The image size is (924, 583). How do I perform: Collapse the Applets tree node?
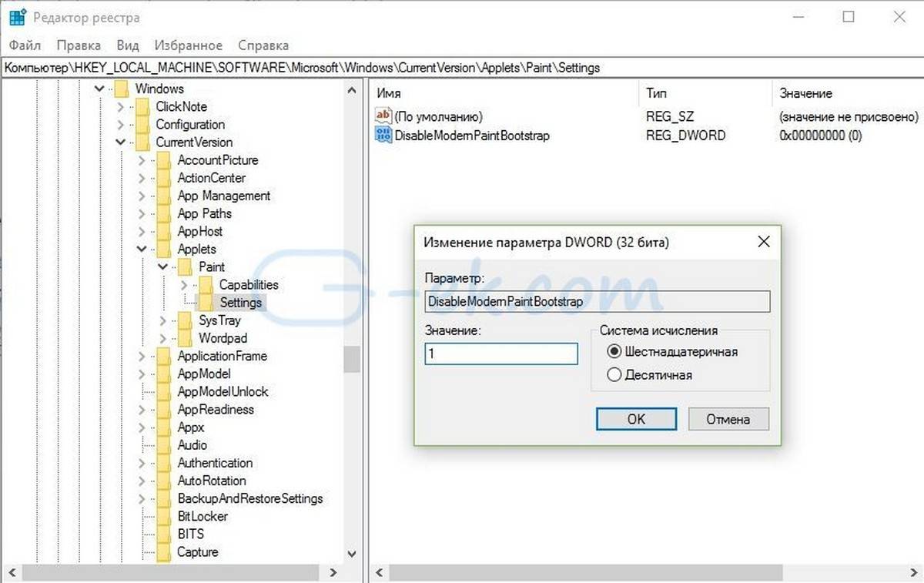click(x=142, y=249)
